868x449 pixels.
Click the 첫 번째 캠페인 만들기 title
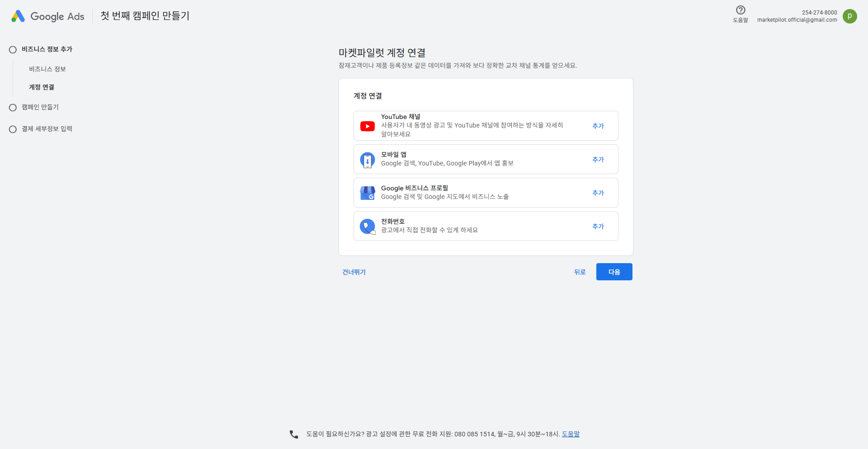pos(145,16)
